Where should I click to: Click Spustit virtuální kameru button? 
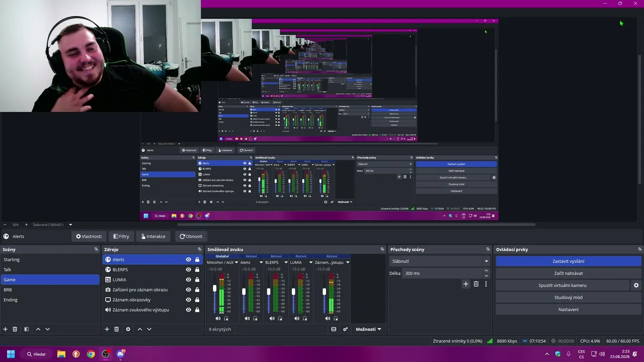562,286
